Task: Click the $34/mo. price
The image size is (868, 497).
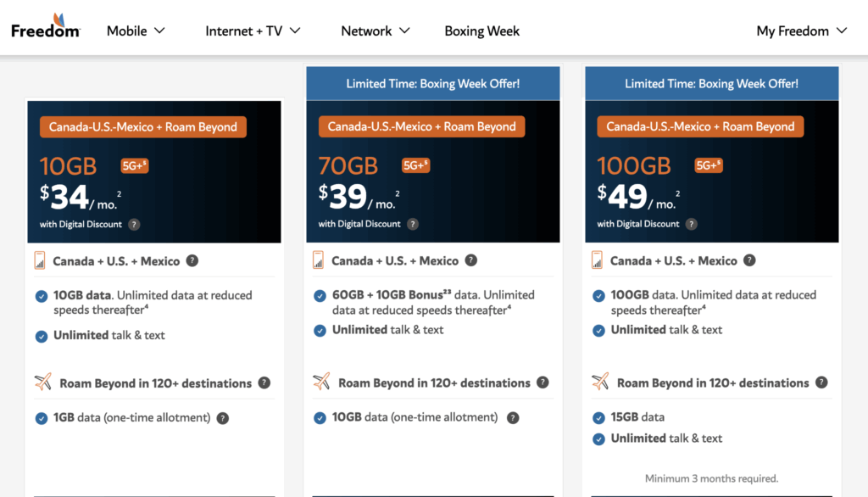Action: click(x=81, y=198)
